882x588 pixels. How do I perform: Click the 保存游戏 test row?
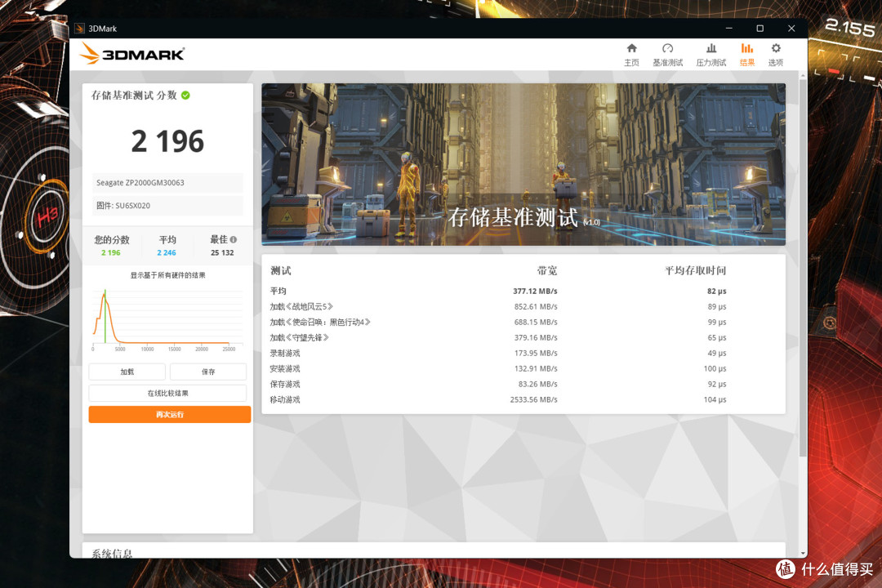[x=498, y=384]
